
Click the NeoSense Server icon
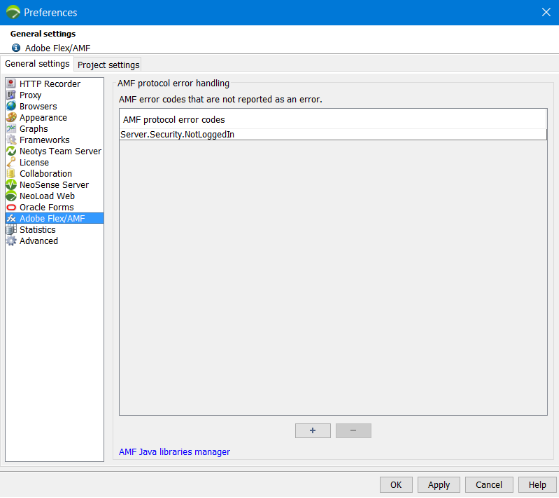coord(11,185)
